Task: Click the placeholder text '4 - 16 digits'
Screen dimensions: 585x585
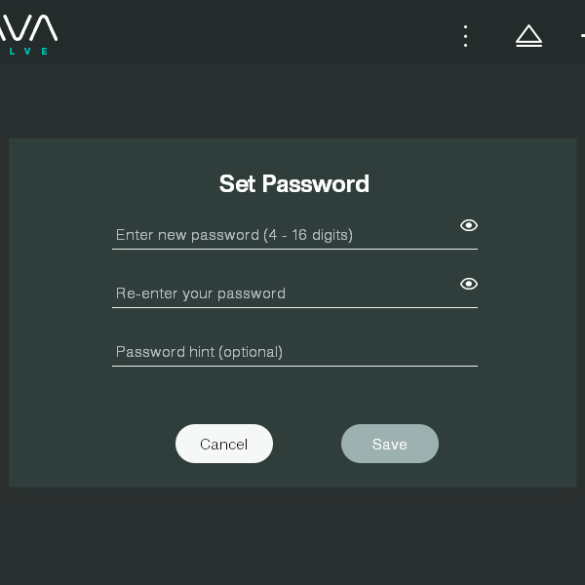Action: coord(308,235)
